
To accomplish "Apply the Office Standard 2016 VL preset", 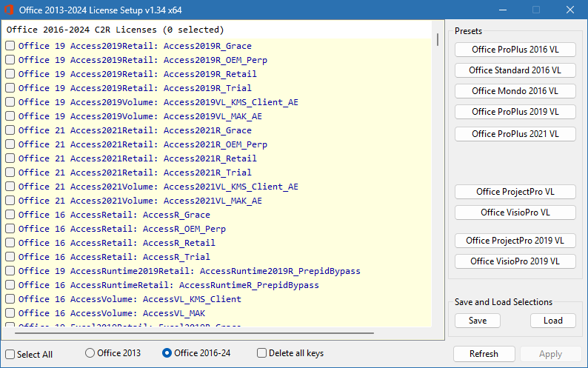I will point(515,70).
